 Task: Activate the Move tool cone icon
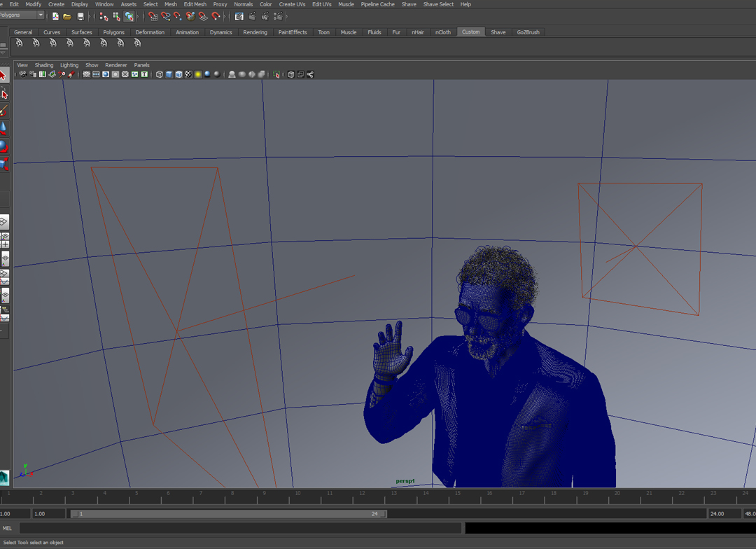coord(4,128)
